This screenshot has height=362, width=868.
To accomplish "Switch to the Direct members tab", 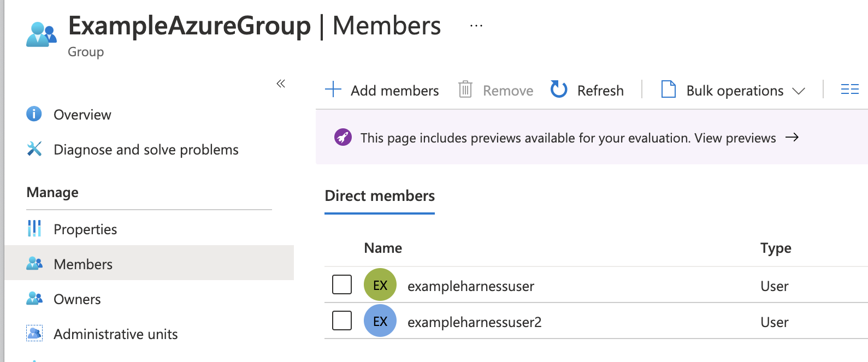I will pyautogui.click(x=380, y=196).
